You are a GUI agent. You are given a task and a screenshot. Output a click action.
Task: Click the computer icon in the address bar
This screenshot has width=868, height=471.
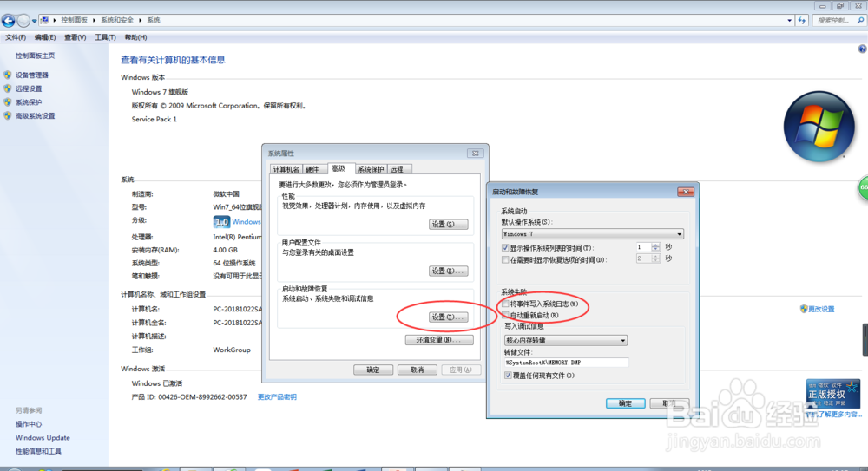[45, 20]
